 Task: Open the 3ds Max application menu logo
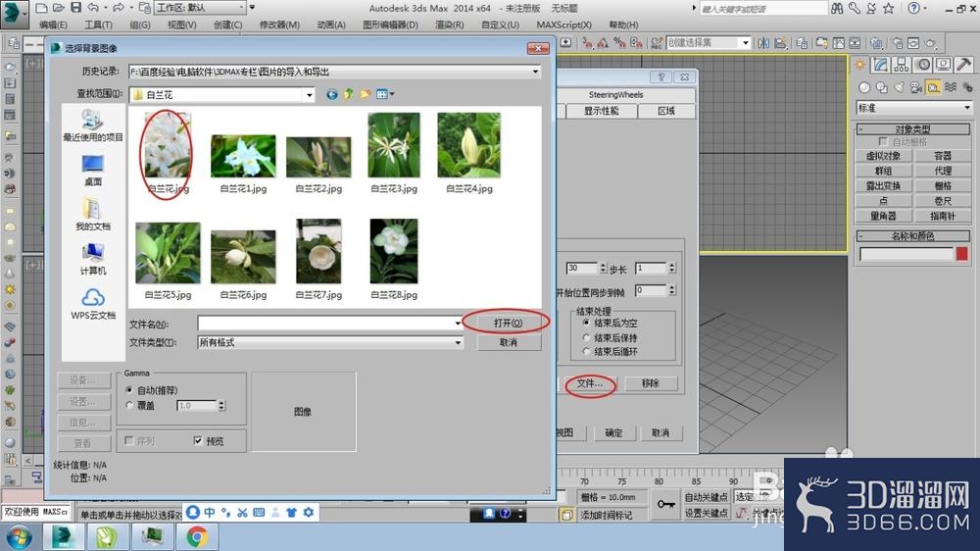pyautogui.click(x=14, y=14)
